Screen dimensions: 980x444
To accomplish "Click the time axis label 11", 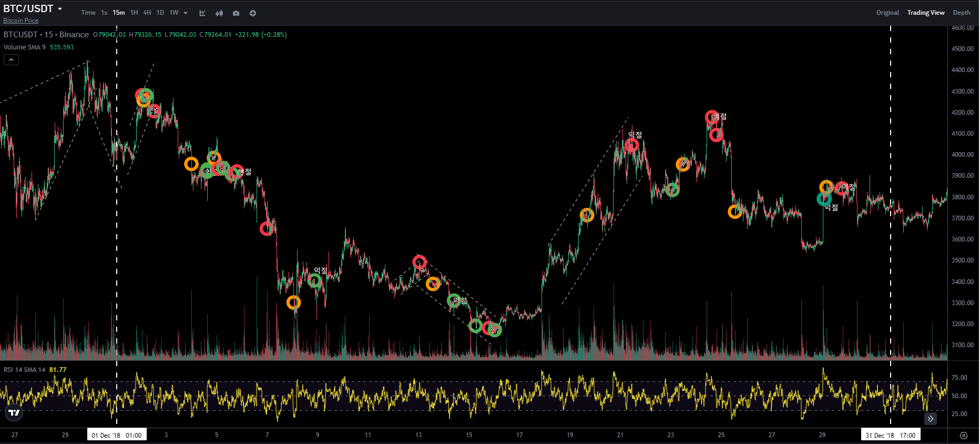I will point(368,435).
